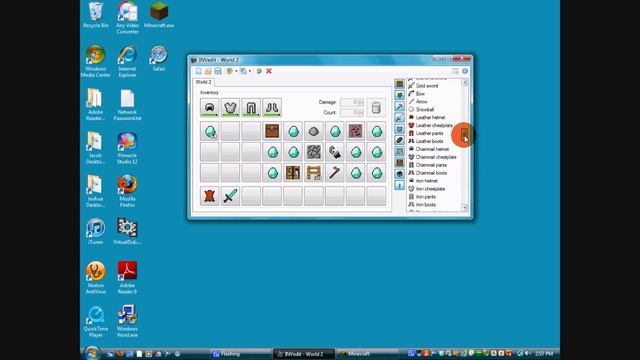The height and width of the screenshot is (360, 640).
Task: Select the gray flint item in the inventory
Action: pyautogui.click(x=313, y=131)
